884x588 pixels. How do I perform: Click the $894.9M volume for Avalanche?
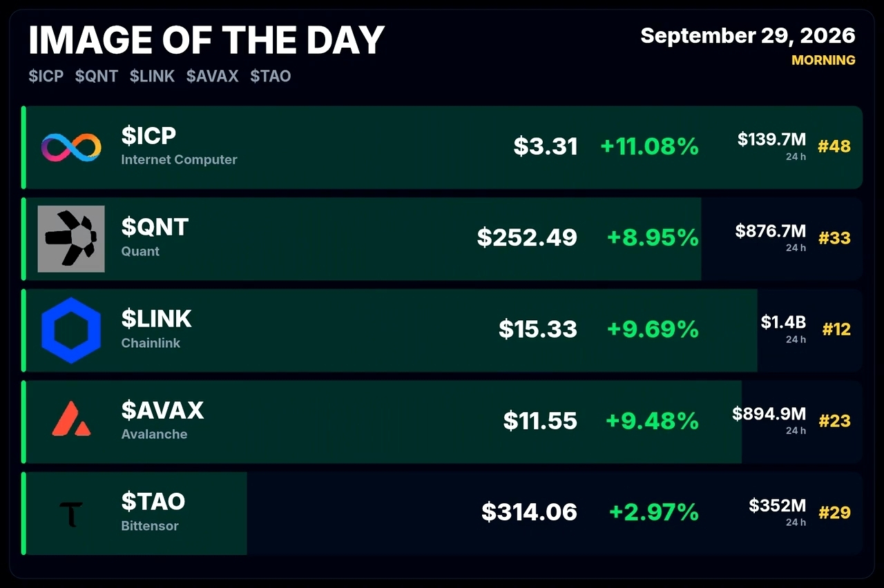769,413
